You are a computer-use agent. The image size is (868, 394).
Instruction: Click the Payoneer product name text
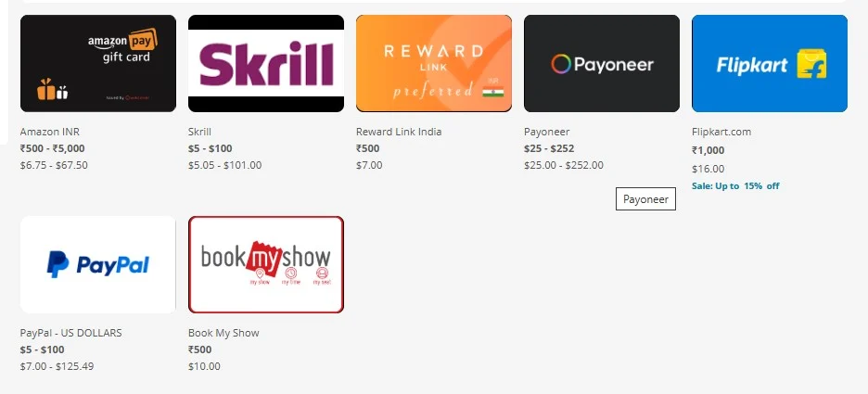point(546,132)
